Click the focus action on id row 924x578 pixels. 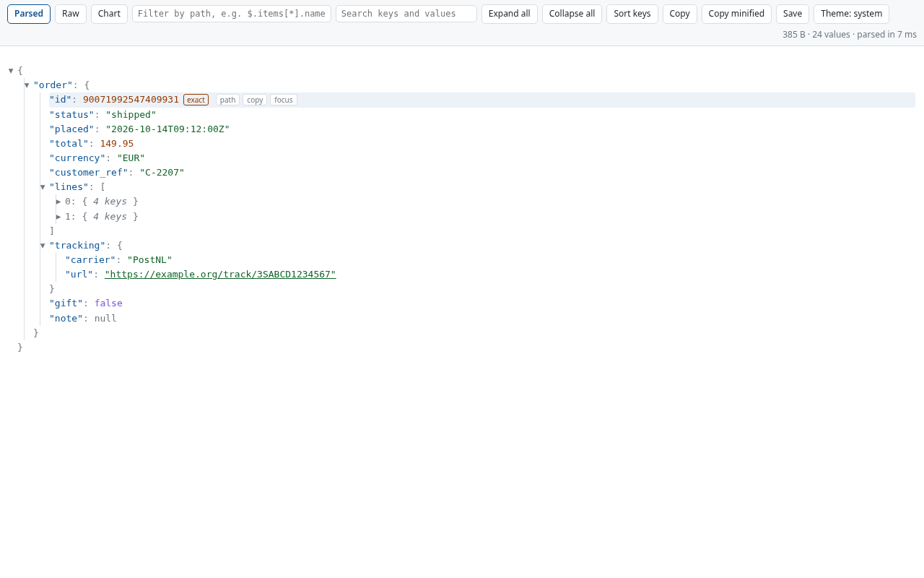click(284, 100)
